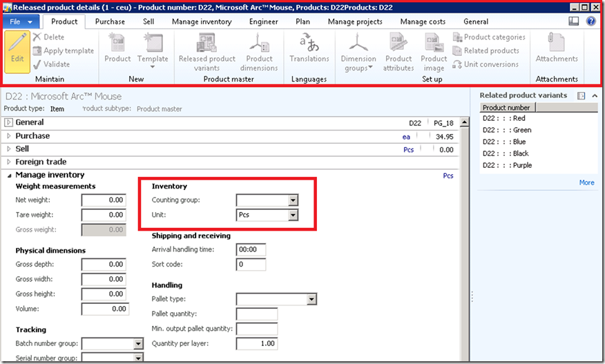Click the More link under variants

(x=586, y=182)
